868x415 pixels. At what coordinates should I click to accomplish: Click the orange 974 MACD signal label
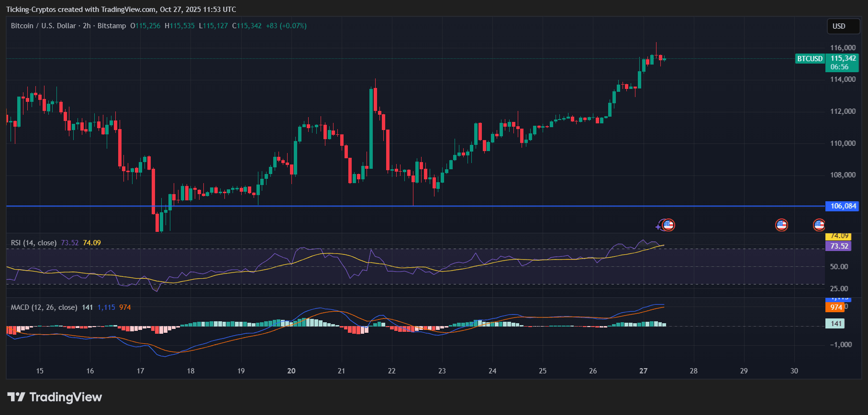click(835, 307)
